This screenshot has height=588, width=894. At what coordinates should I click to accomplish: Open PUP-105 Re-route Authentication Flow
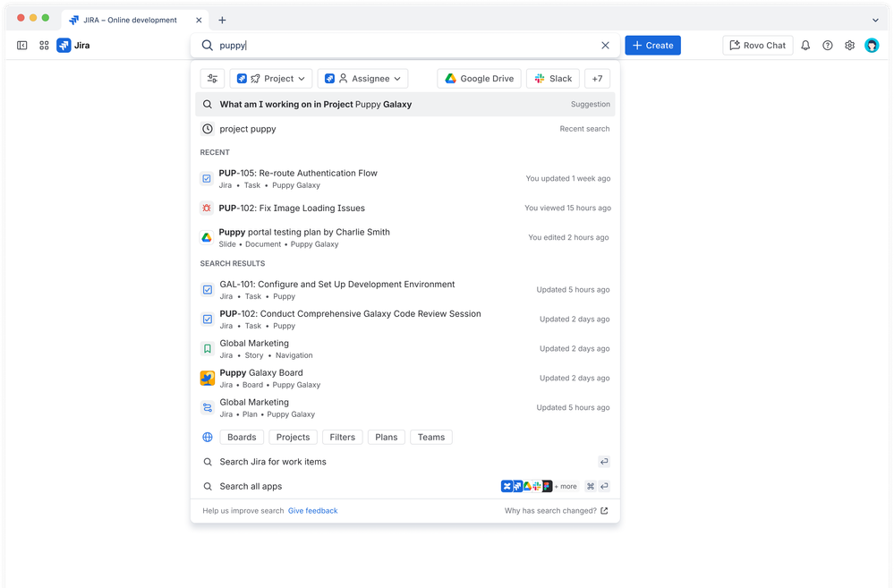coord(404,178)
